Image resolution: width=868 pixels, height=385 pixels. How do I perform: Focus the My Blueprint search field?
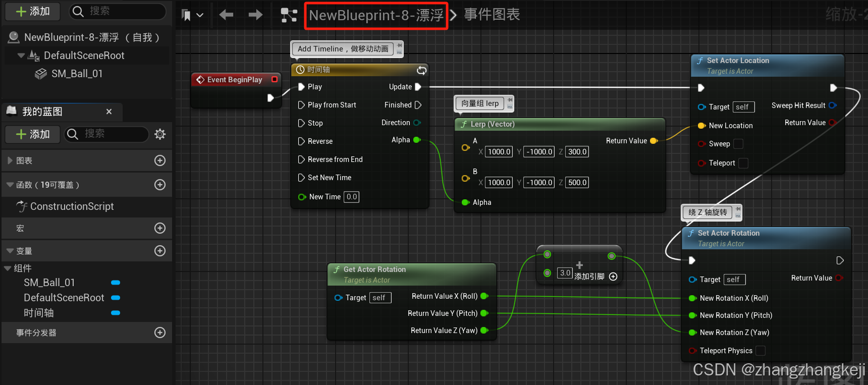(107, 134)
